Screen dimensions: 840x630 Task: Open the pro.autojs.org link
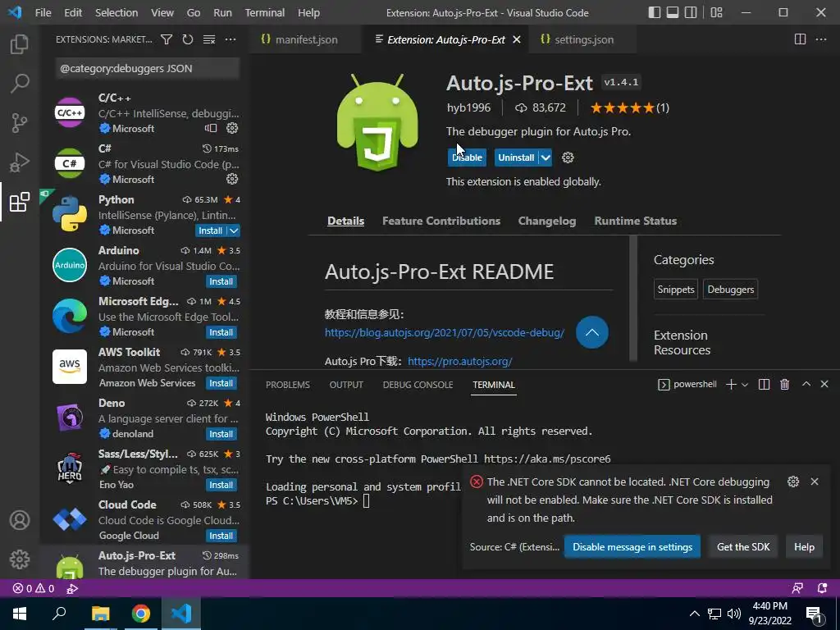pos(459,361)
